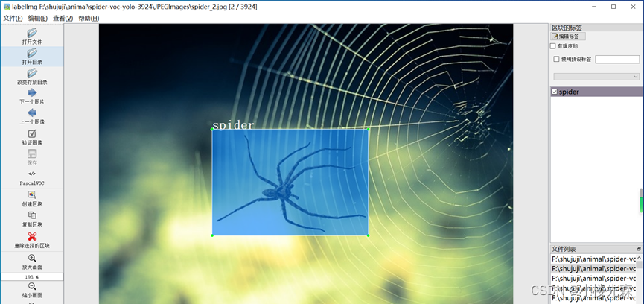Click top-left vertex of spider bounding box
Screen dimensions: 644x304
(212, 130)
